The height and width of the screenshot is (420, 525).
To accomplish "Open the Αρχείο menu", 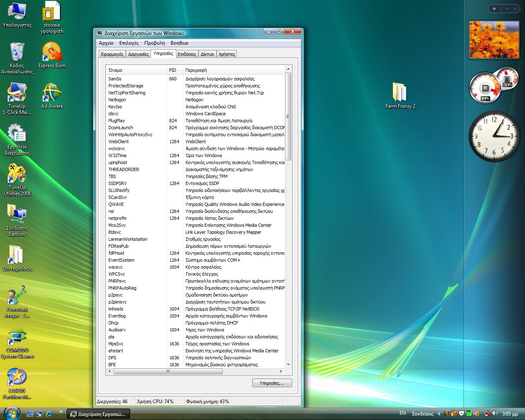I will click(x=106, y=43).
